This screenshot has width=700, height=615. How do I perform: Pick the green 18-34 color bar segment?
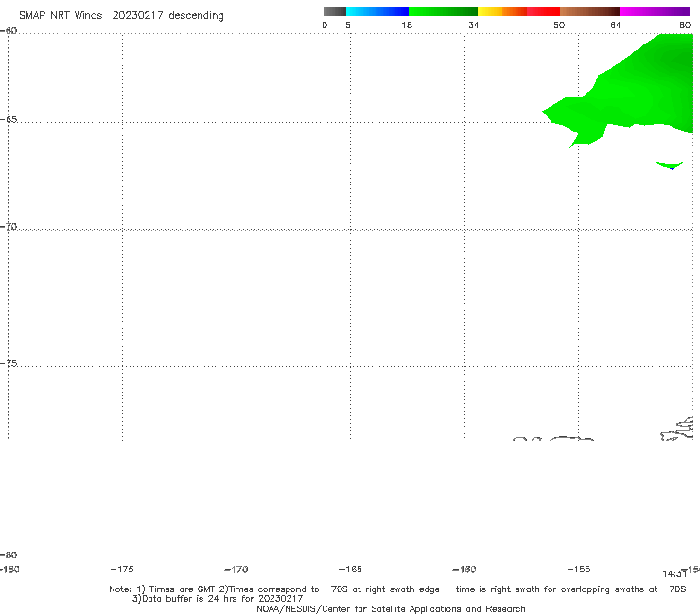click(x=443, y=11)
